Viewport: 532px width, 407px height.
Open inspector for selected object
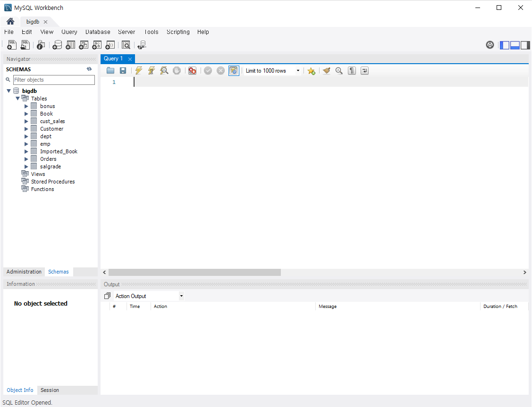click(x=41, y=45)
